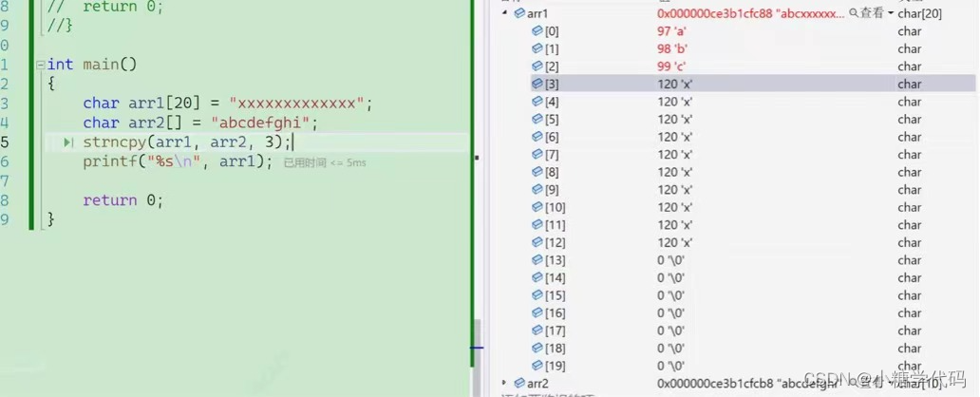Click the cube icon for element [1]
Viewport: 980px width, 397px height.
click(537, 48)
